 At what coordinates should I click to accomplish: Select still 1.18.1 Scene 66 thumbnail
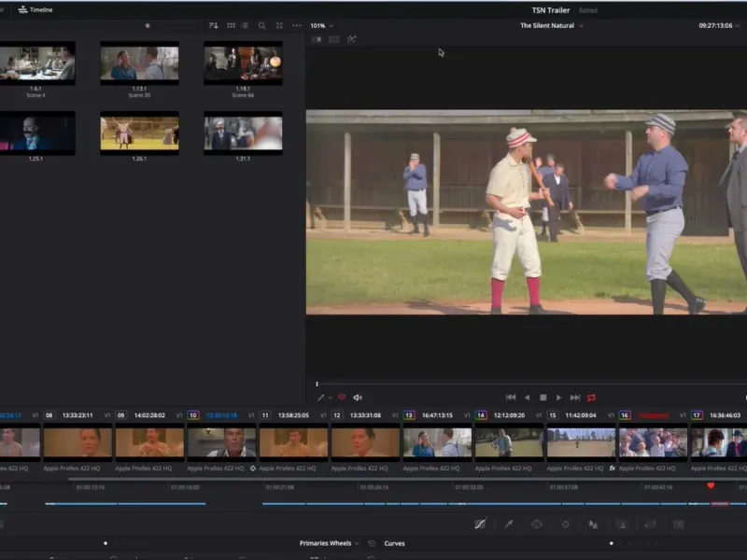[x=244, y=63]
